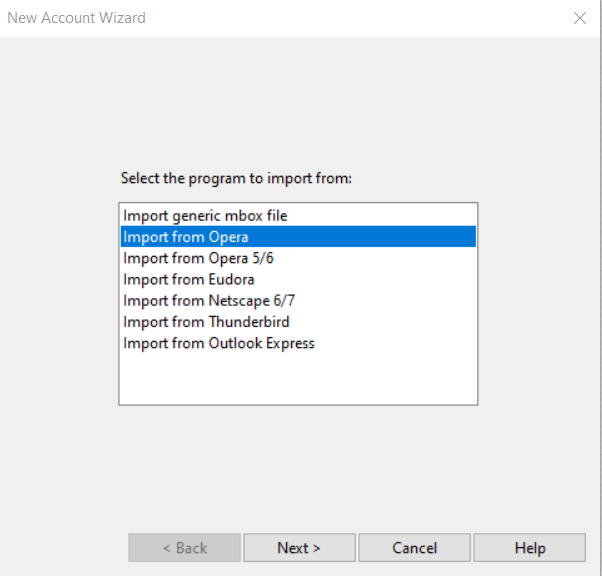Pick "Import from Eudora" in list
The height and width of the screenshot is (576, 602).
(x=298, y=279)
